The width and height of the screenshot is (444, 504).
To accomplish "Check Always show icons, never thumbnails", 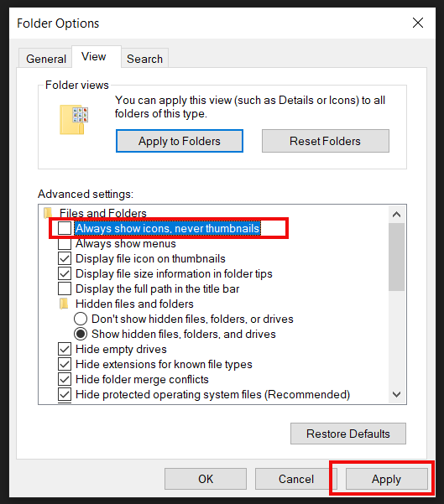I will 65,229.
